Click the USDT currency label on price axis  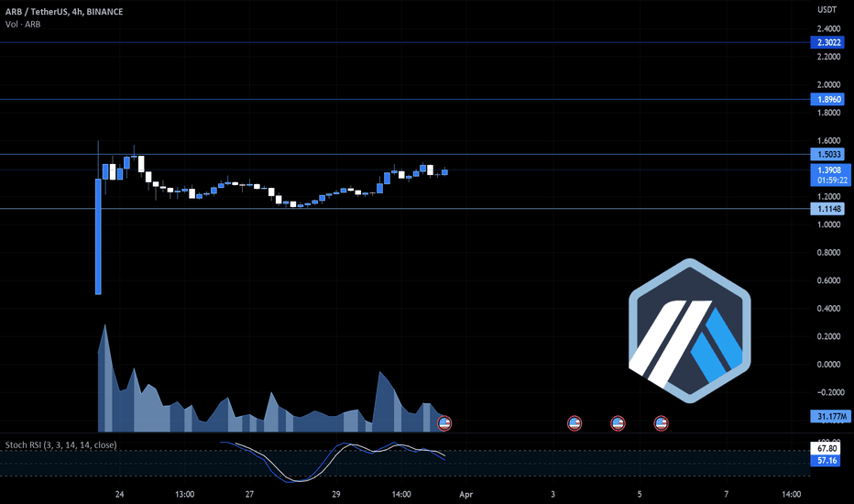point(827,10)
